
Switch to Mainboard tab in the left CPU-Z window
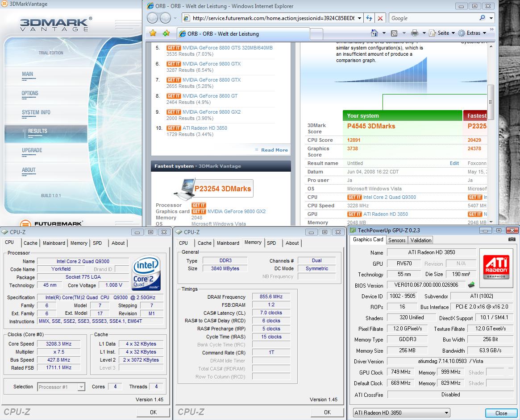coord(54,243)
